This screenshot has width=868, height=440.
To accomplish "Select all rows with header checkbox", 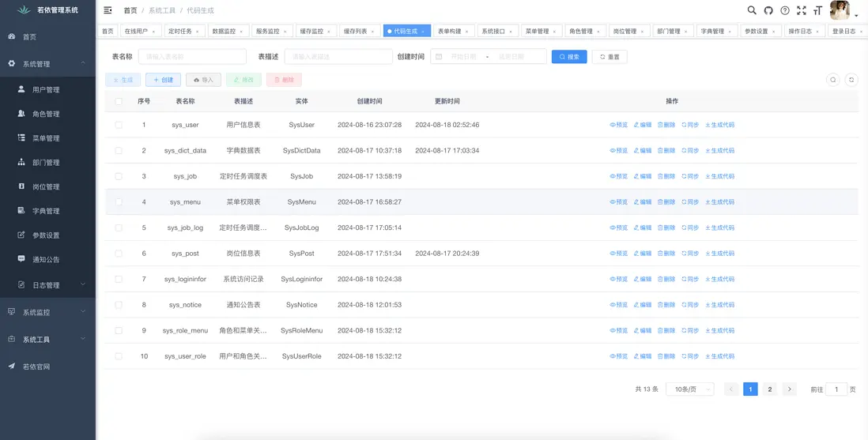I will (119, 101).
